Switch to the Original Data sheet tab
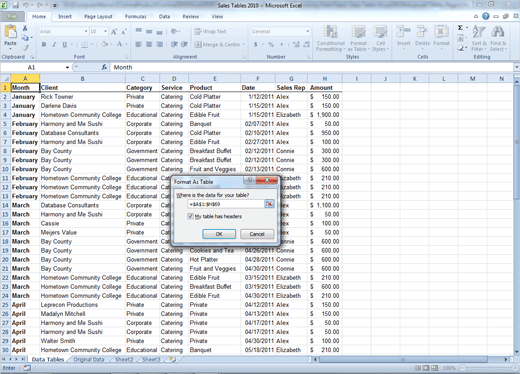Viewport: 520px width, 374px height. [x=89, y=359]
